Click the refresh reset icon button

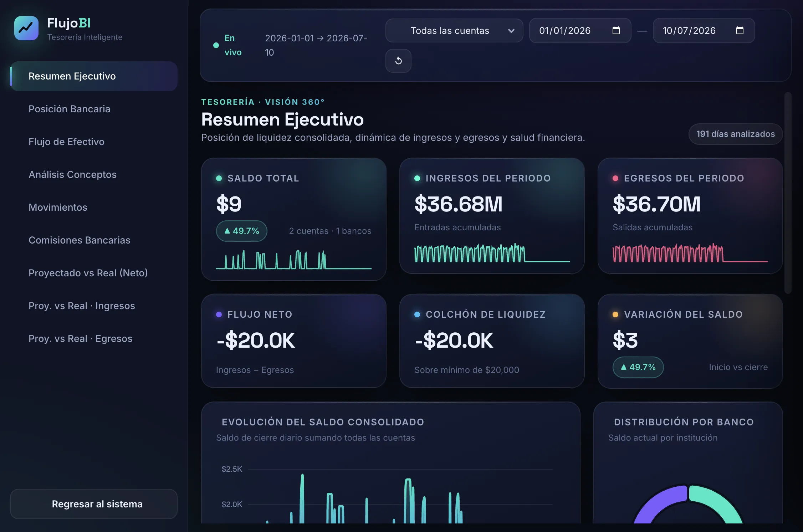[x=398, y=61]
